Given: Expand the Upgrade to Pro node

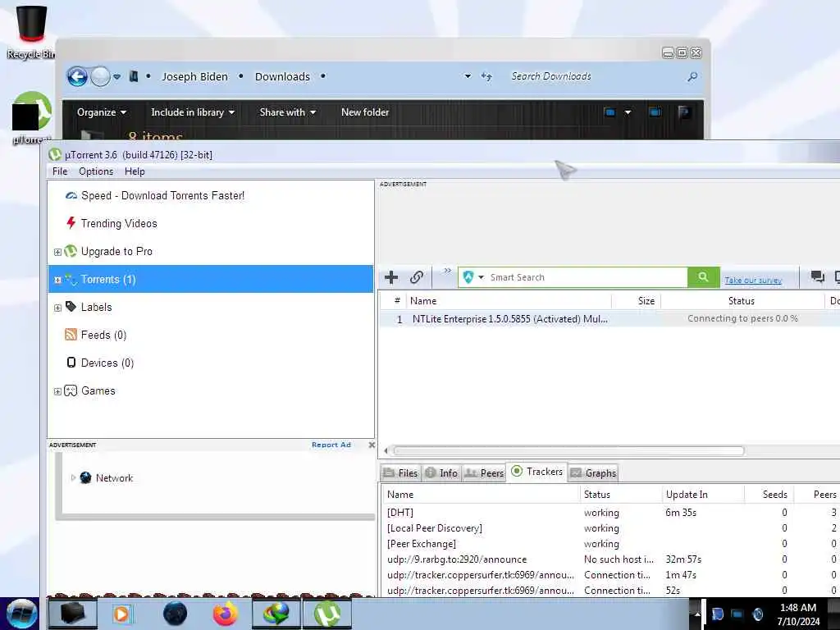Looking at the screenshot, I should tap(57, 252).
